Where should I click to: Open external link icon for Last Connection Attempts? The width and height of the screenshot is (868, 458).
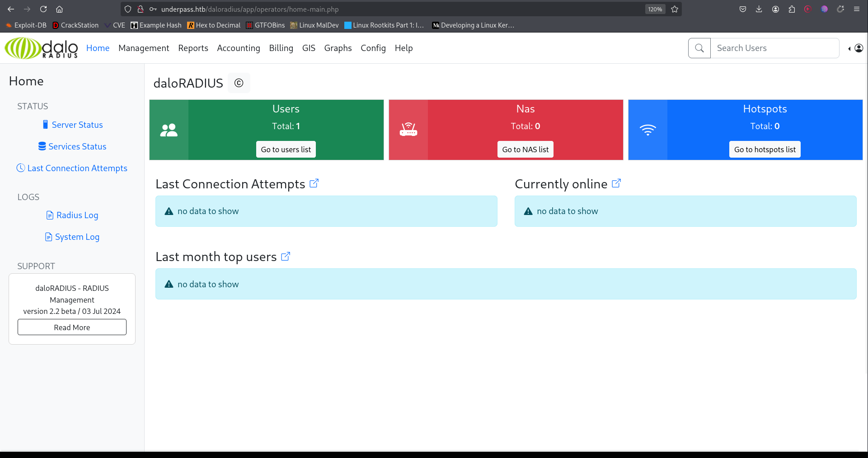(x=314, y=183)
